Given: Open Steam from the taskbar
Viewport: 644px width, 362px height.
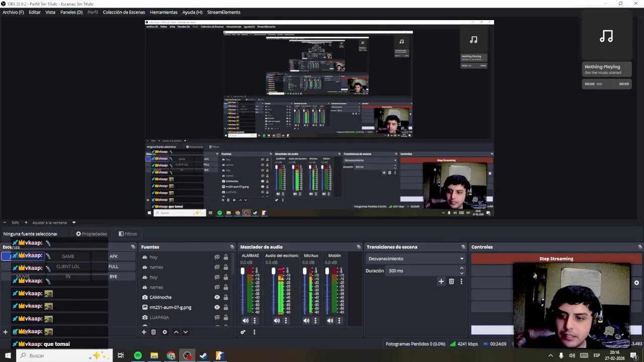Looking at the screenshot, I should (204, 355).
